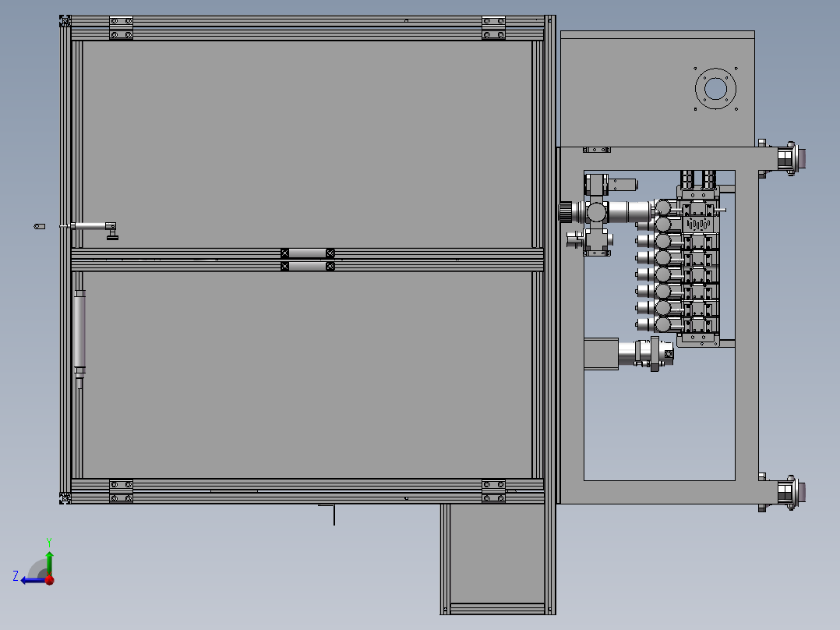Image resolution: width=840 pixels, height=630 pixels.
Task: Select the motor below the valve stack
Action: point(646,353)
